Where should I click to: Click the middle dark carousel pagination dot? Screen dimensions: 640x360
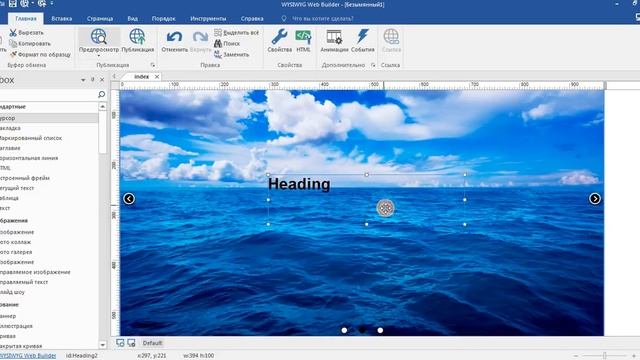click(362, 330)
